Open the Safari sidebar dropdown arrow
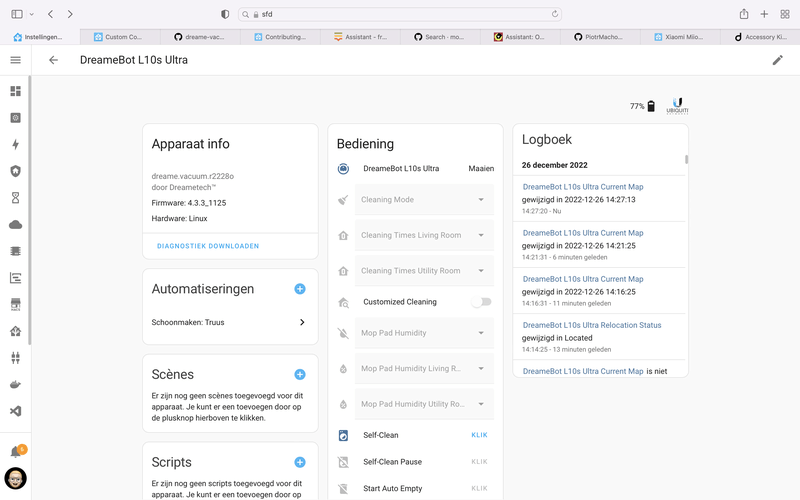The height and width of the screenshot is (500, 800). pos(32,14)
